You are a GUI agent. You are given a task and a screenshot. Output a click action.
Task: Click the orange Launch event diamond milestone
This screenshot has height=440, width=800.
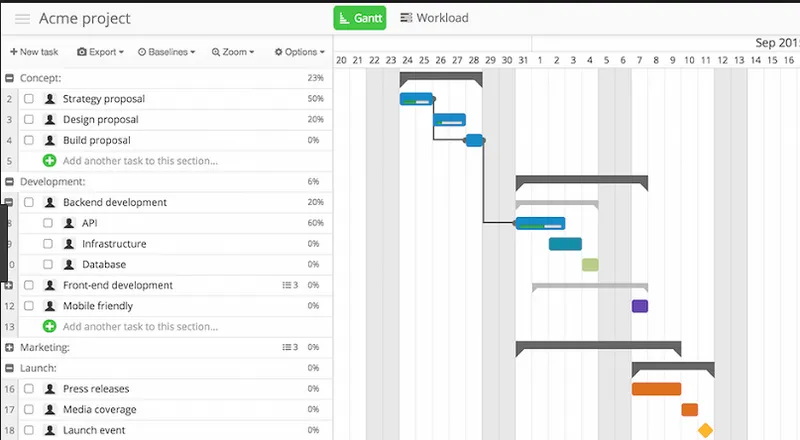point(706,430)
